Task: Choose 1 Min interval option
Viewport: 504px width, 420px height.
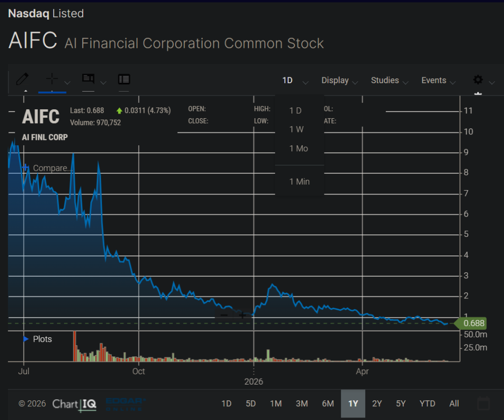Action: [x=299, y=181]
